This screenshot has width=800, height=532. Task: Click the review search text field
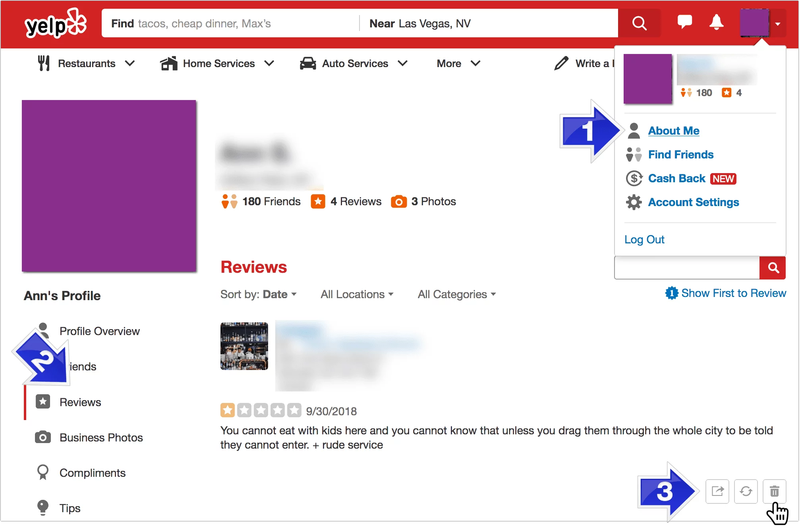(x=687, y=268)
